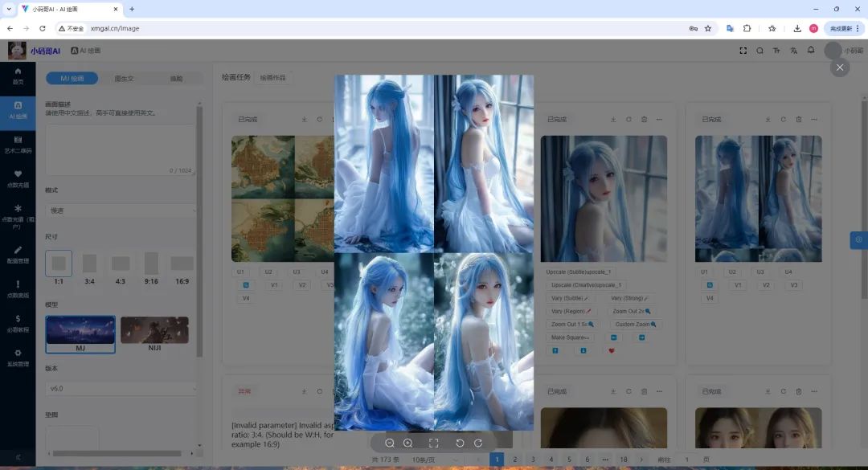Open the mode dropdown showing 慢速
The width and height of the screenshot is (868, 470).
(x=120, y=210)
